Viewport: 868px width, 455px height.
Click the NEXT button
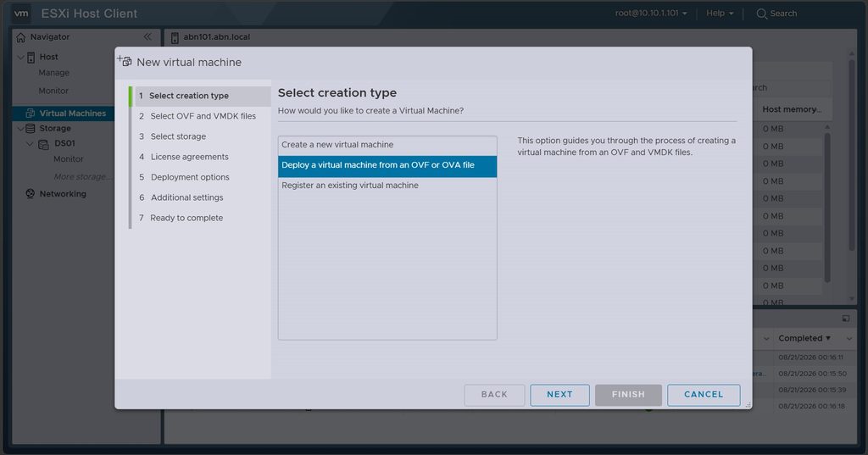559,395
